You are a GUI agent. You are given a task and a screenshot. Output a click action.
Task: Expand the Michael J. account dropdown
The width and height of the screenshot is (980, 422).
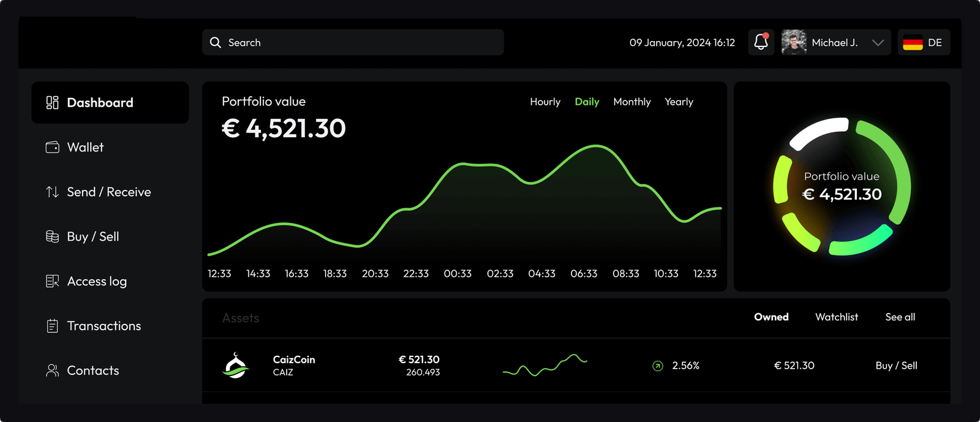click(878, 42)
